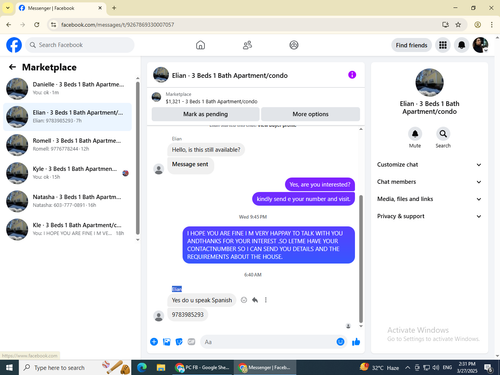This screenshot has width=500, height=375.
Task: Mute the chat with bell icon
Action: [415, 134]
